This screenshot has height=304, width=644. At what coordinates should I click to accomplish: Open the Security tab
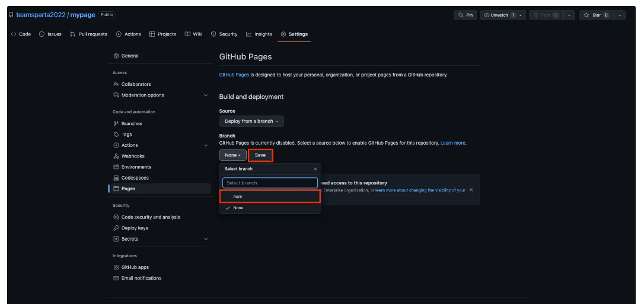pos(224,34)
